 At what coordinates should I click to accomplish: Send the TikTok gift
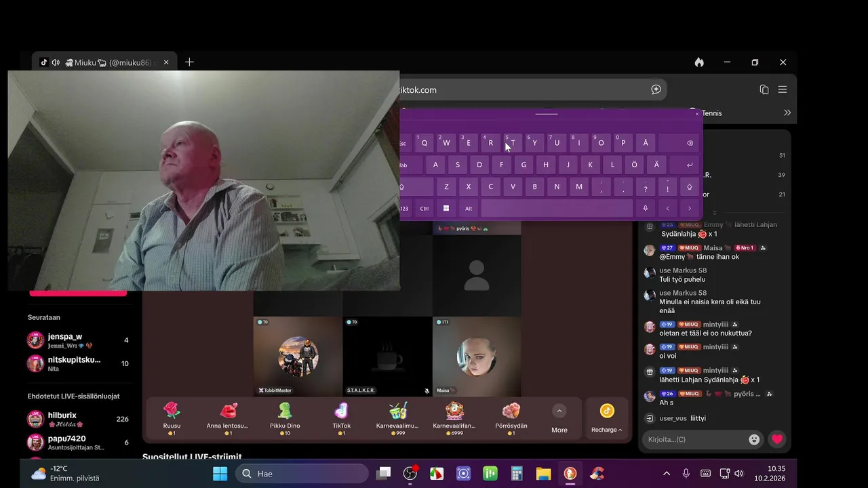[x=341, y=418]
